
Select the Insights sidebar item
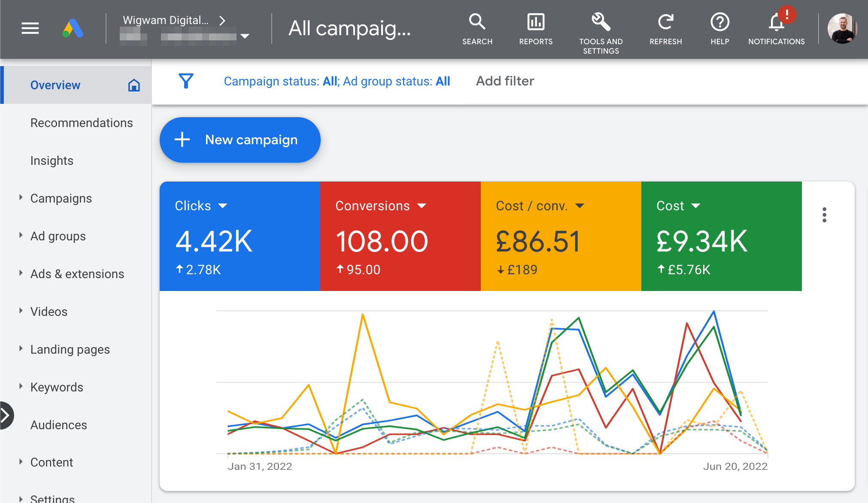tap(52, 161)
